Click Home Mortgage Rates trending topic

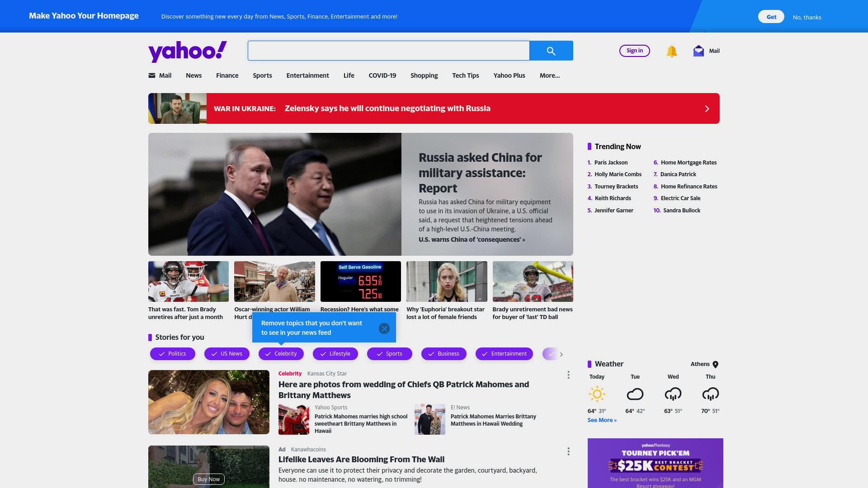(689, 163)
